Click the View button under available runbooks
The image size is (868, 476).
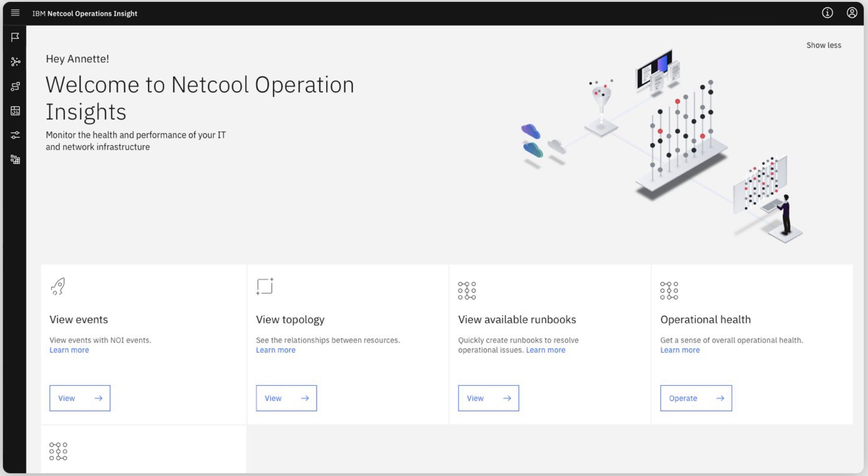489,398
